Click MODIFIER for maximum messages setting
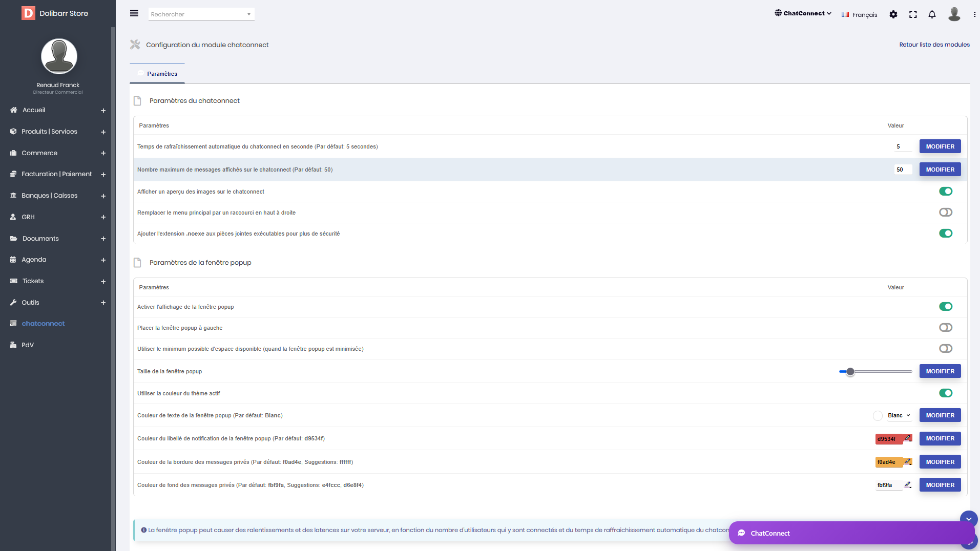 click(x=940, y=169)
